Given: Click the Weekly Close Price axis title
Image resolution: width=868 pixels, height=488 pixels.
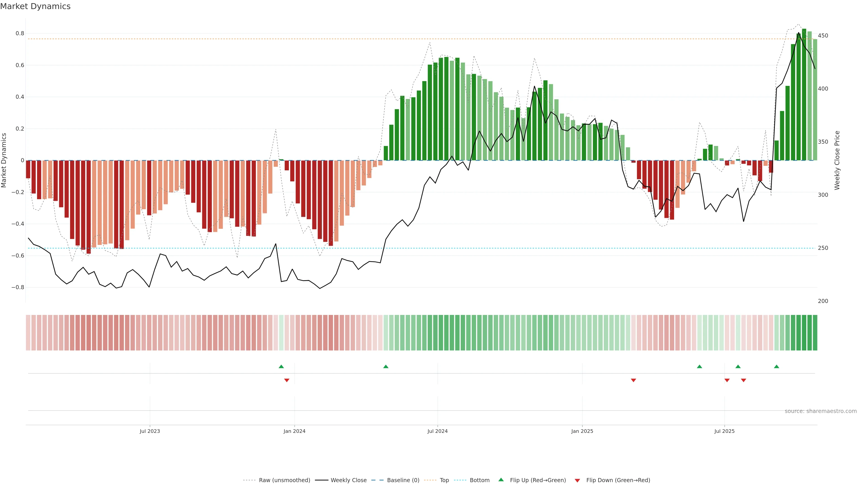Looking at the screenshot, I should (837, 160).
